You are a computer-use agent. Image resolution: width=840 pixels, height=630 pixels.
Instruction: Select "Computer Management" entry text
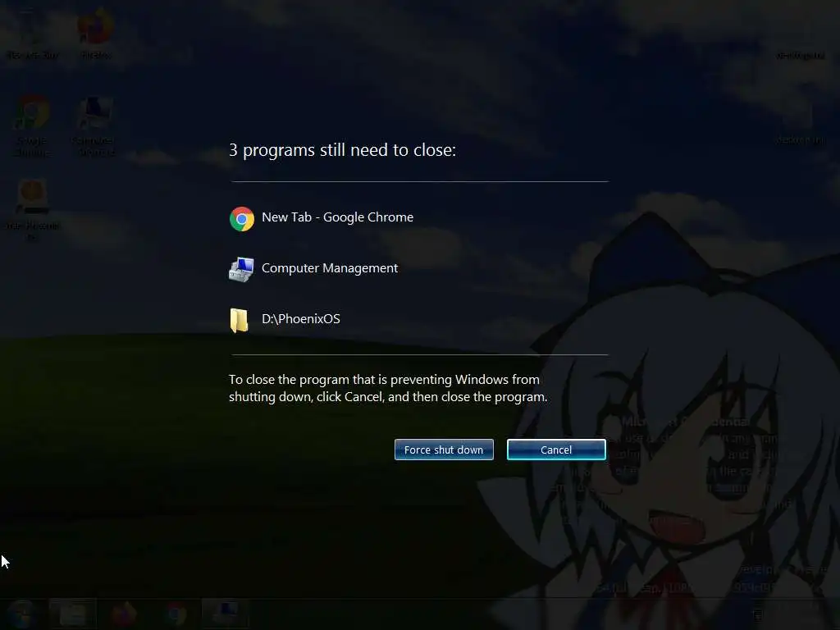(330, 268)
